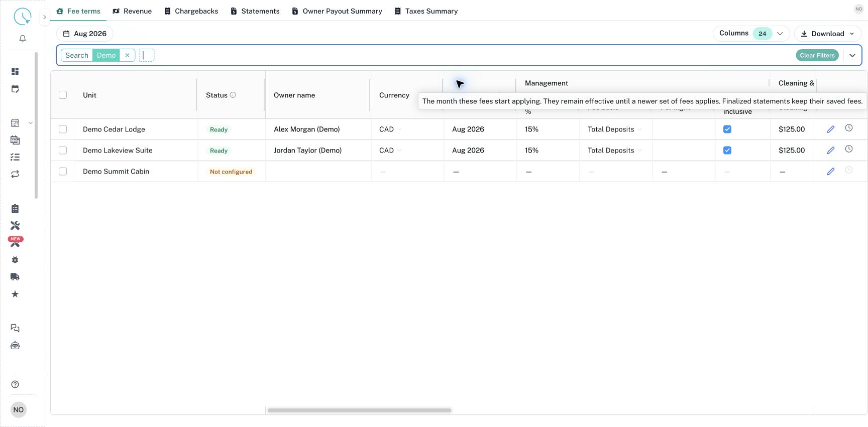Switch to the Chargebacks tab
The height and width of the screenshot is (427, 868).
191,11
